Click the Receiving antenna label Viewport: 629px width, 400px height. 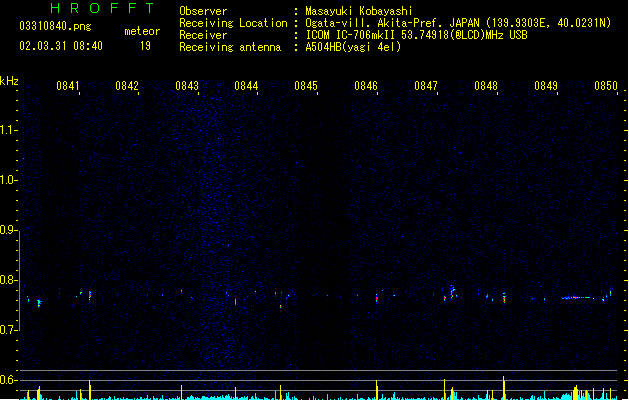click(x=230, y=47)
